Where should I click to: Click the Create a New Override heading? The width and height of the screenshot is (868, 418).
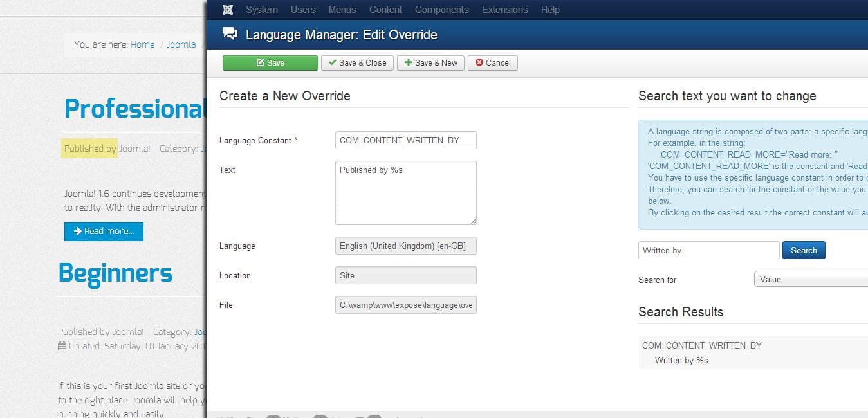click(x=285, y=96)
